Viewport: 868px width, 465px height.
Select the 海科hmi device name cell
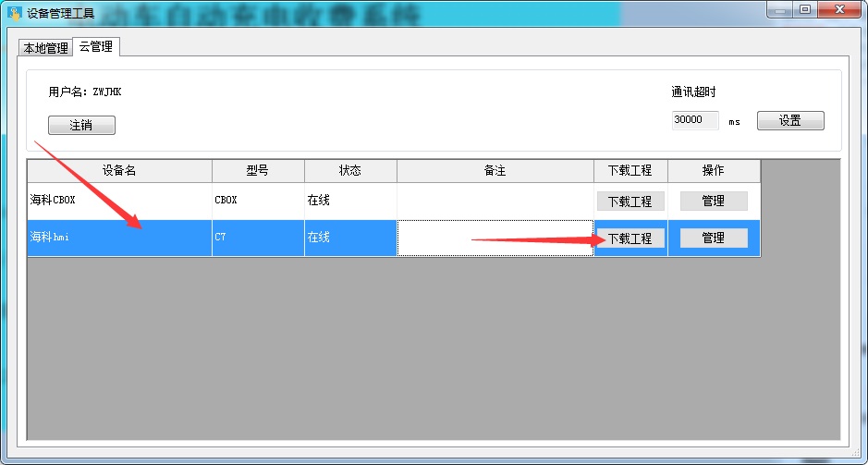click(x=119, y=238)
